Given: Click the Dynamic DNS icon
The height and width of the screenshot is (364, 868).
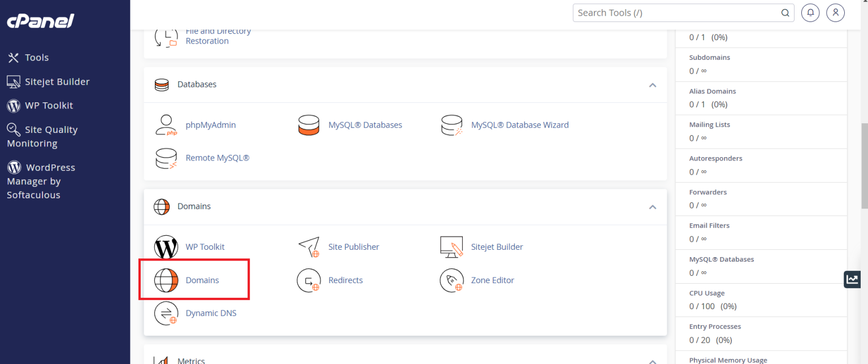Looking at the screenshot, I should 166,313.
